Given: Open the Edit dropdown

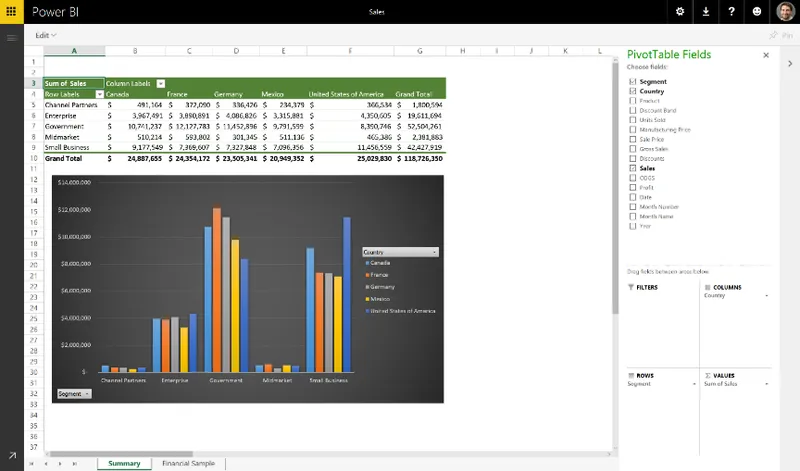Looking at the screenshot, I should pyautogui.click(x=45, y=35).
